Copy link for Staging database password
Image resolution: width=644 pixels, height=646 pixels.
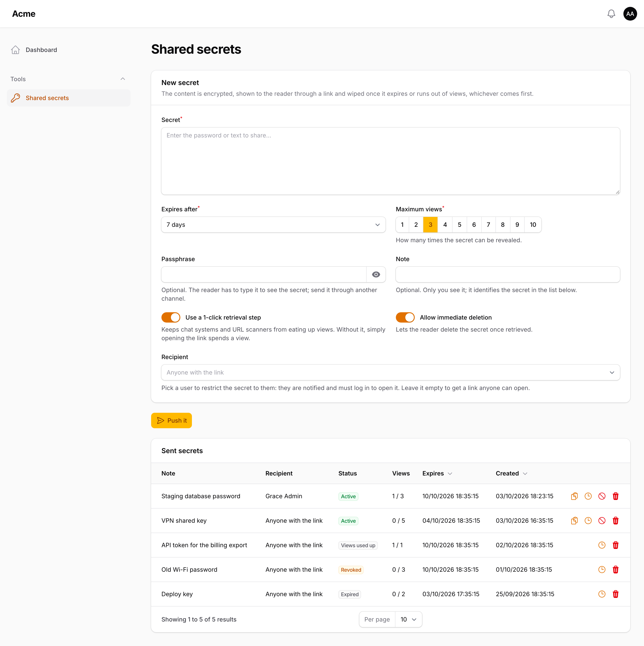point(574,496)
